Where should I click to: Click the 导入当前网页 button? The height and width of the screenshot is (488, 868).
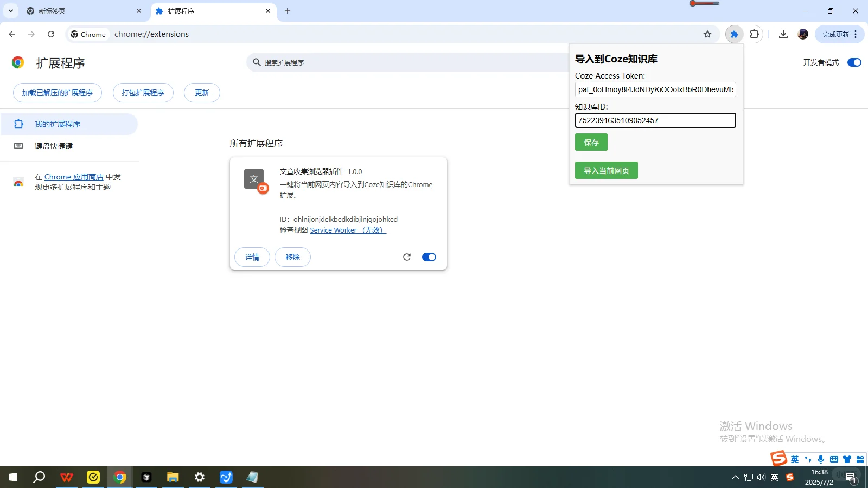(x=607, y=171)
